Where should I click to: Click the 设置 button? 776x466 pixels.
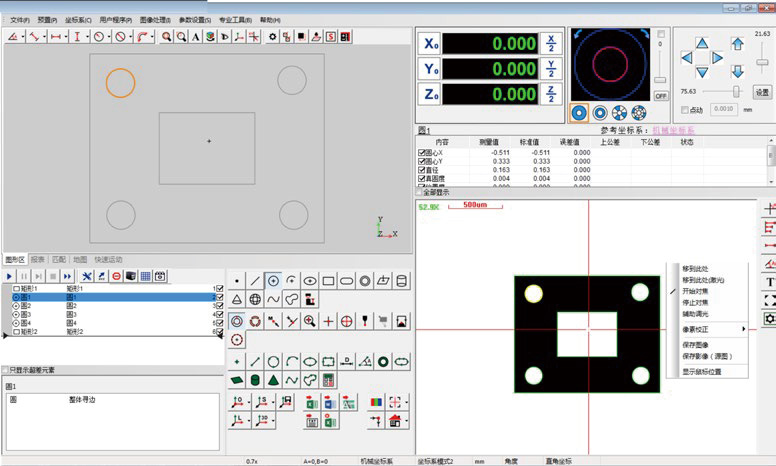tap(762, 91)
